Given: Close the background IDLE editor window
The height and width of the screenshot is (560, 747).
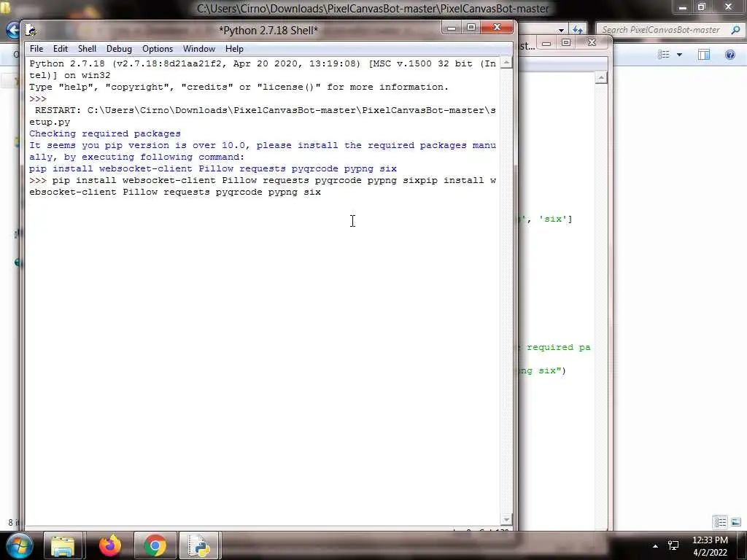Looking at the screenshot, I should [x=592, y=42].
